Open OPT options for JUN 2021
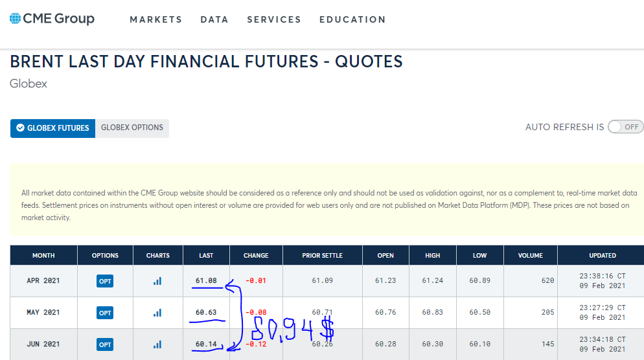The image size is (644, 360). (x=105, y=344)
